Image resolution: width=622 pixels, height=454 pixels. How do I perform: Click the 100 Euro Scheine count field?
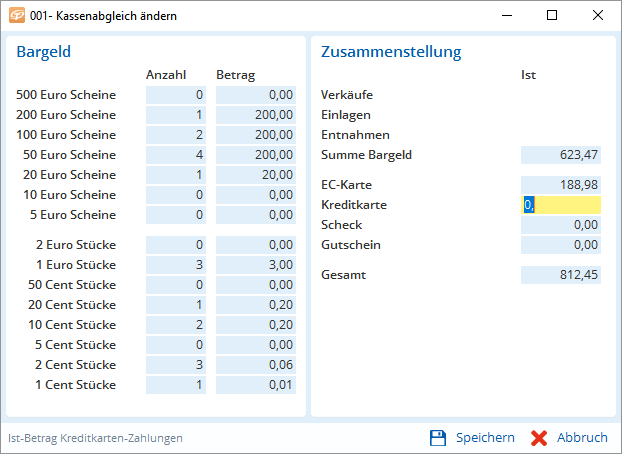[x=176, y=135]
